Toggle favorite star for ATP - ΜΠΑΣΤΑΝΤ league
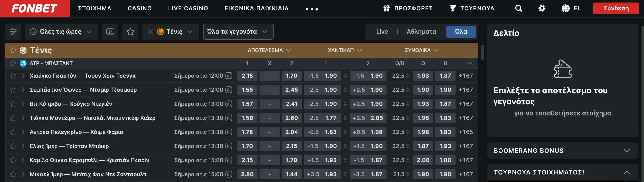Viewport: 644px width, 182px height. click(x=13, y=63)
